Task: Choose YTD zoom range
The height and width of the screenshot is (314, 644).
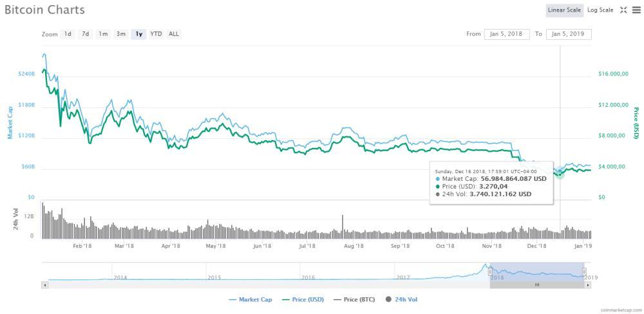Action: coord(156,34)
